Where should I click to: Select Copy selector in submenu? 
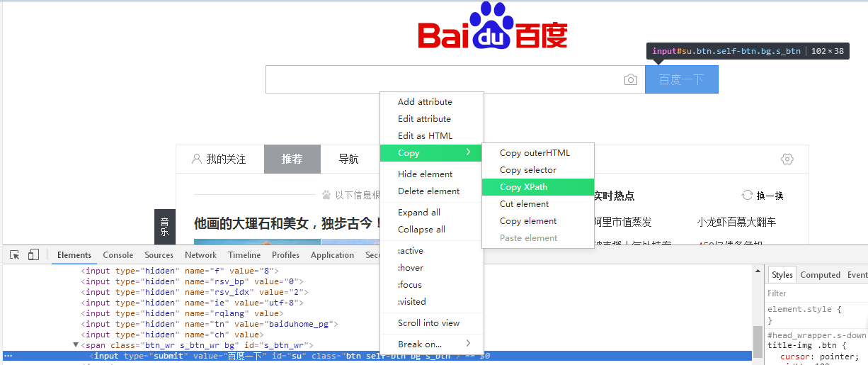(538, 170)
